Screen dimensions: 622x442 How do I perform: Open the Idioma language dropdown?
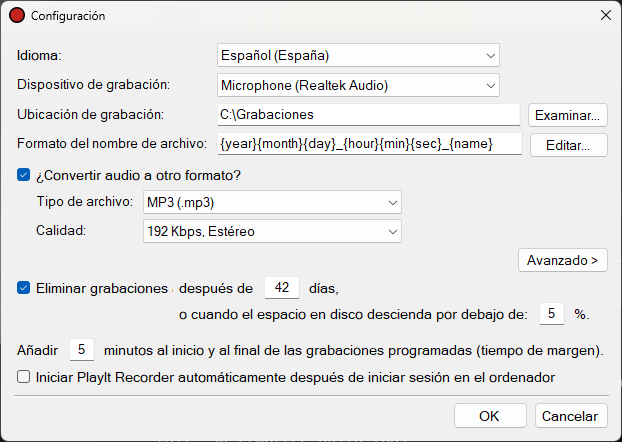pyautogui.click(x=358, y=55)
